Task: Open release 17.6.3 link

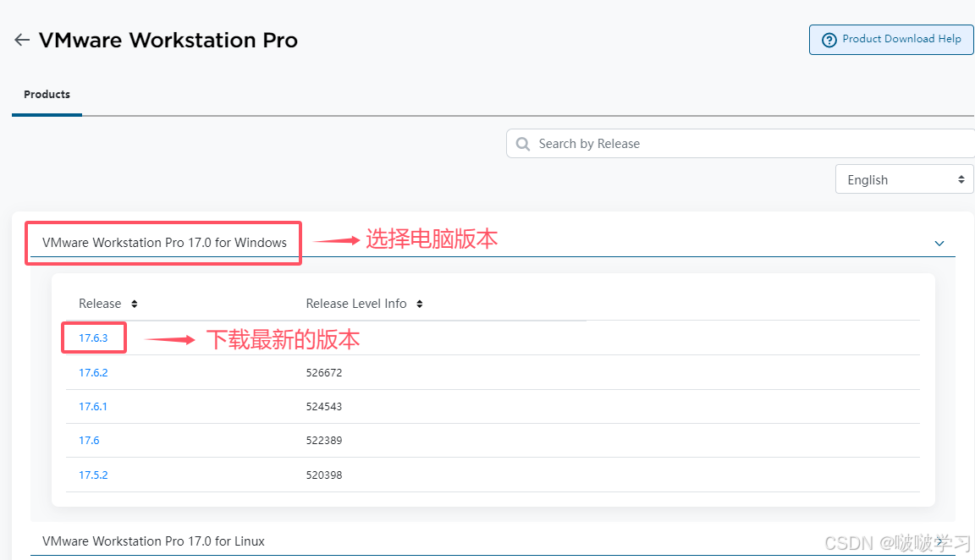Action: tap(93, 338)
